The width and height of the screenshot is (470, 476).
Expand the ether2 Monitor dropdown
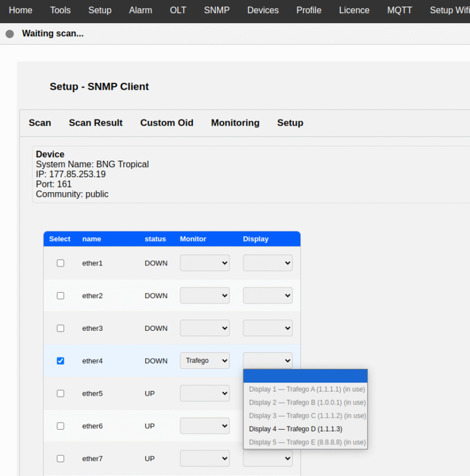tap(205, 296)
